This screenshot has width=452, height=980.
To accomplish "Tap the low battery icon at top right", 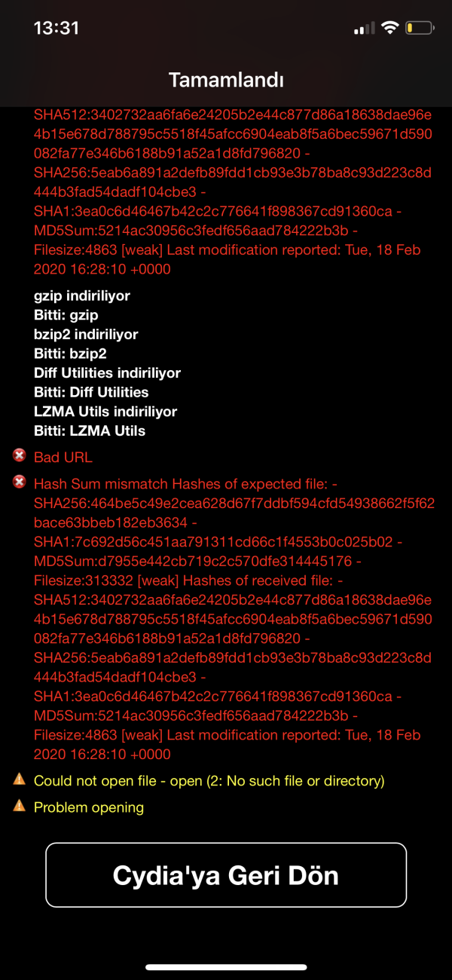I will [417, 26].
